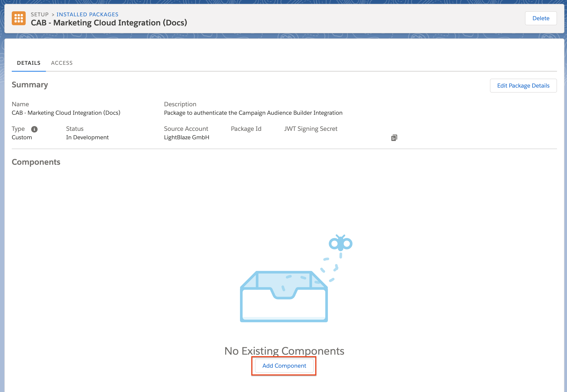The height and width of the screenshot is (392, 567).
Task: Click the butterfly illustration above the tray
Action: coord(341,243)
